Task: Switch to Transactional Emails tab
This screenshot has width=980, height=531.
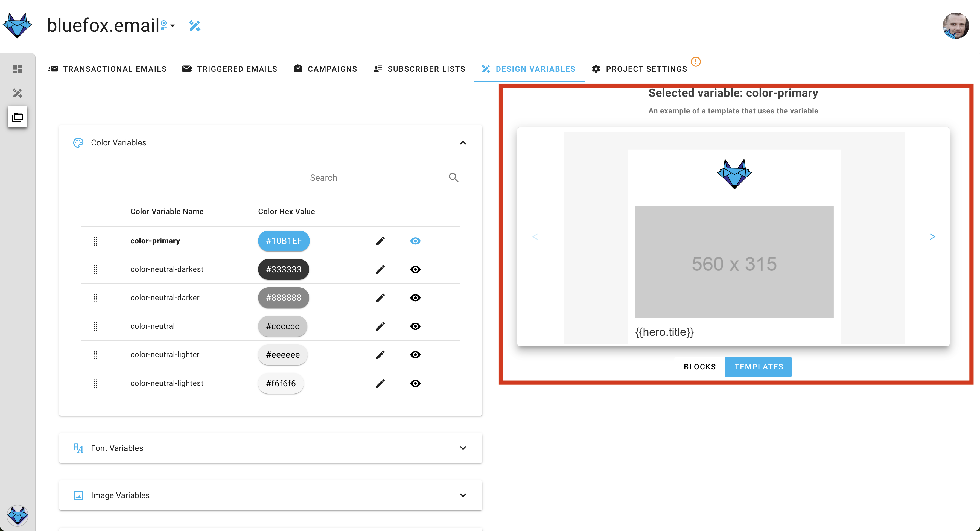Action: (107, 69)
